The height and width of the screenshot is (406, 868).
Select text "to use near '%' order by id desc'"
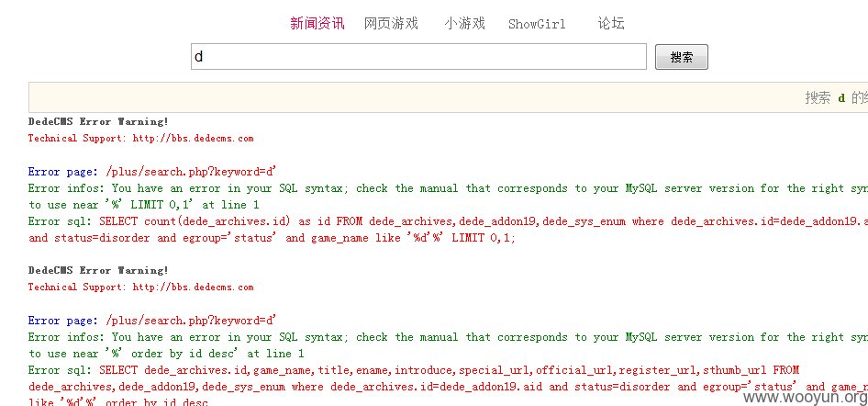(x=133, y=354)
